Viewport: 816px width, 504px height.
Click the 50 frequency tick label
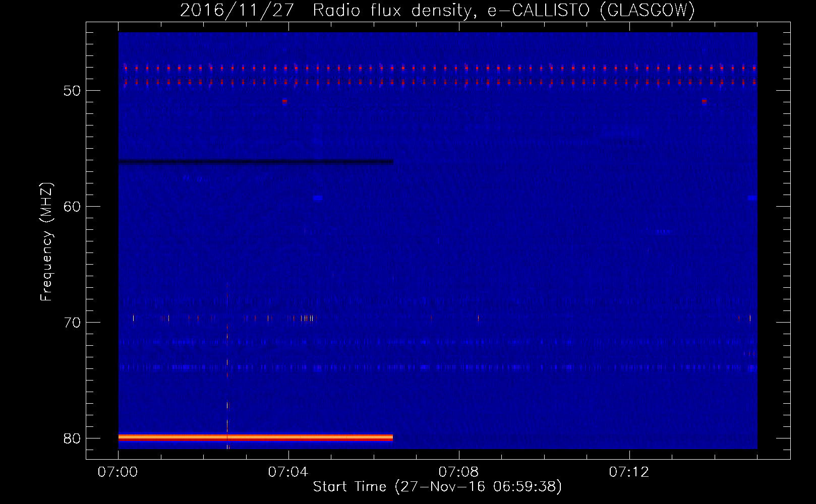coord(72,91)
